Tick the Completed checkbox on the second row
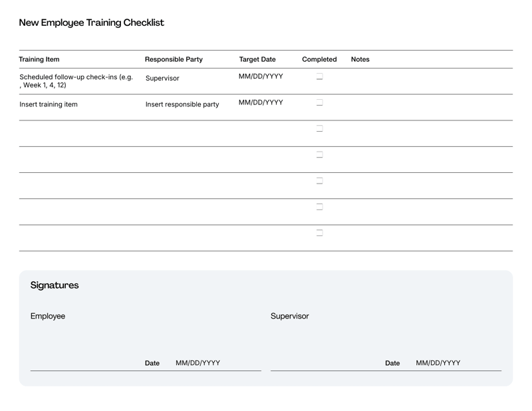This screenshot has height=411, width=532. click(x=320, y=103)
